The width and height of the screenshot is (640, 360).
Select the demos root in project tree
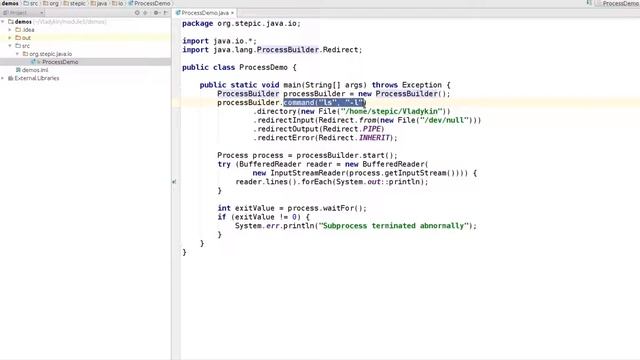coord(23,22)
